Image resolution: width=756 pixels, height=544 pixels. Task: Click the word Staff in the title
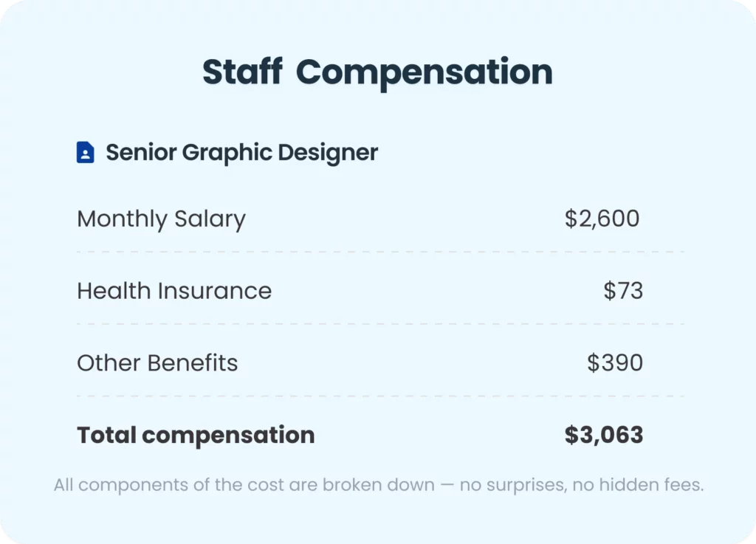242,72
